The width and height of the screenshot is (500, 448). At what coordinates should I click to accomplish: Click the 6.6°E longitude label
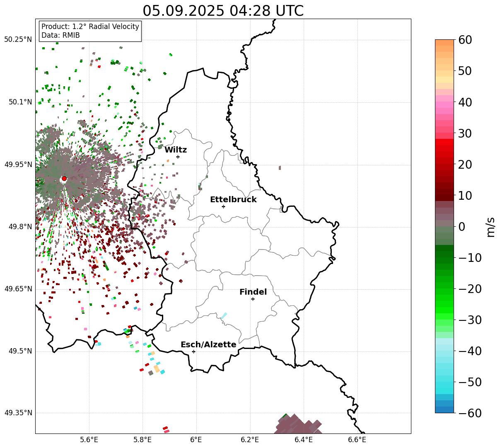click(357, 440)
